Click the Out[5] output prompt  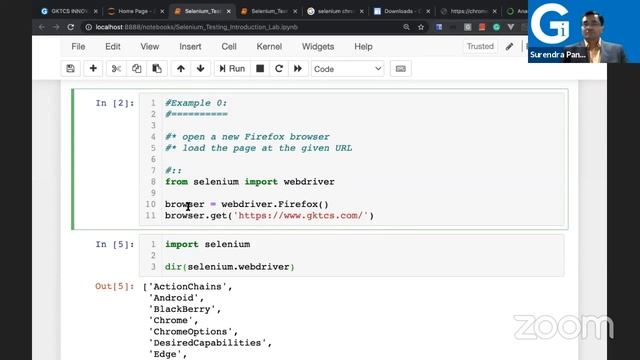(x=115, y=286)
